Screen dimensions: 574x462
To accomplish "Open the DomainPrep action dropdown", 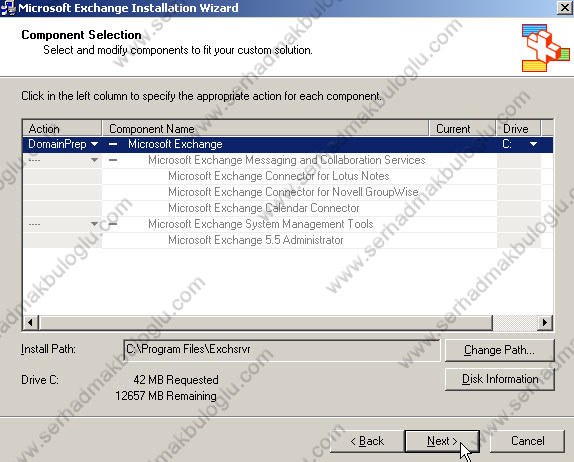I will click(94, 144).
